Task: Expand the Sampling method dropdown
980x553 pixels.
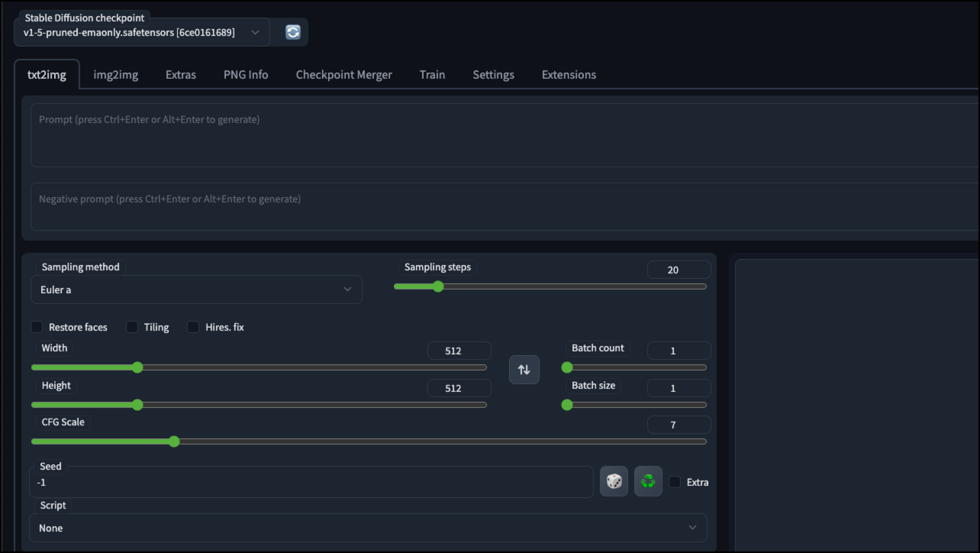Action: pos(196,289)
